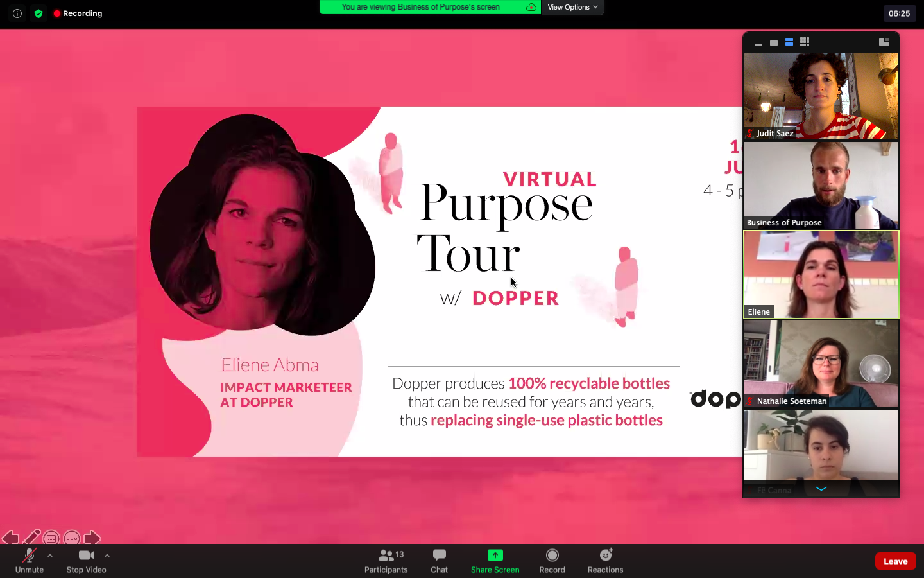This screenshot has width=924, height=578.
Task: Start recording with the Record button
Action: pos(552,561)
